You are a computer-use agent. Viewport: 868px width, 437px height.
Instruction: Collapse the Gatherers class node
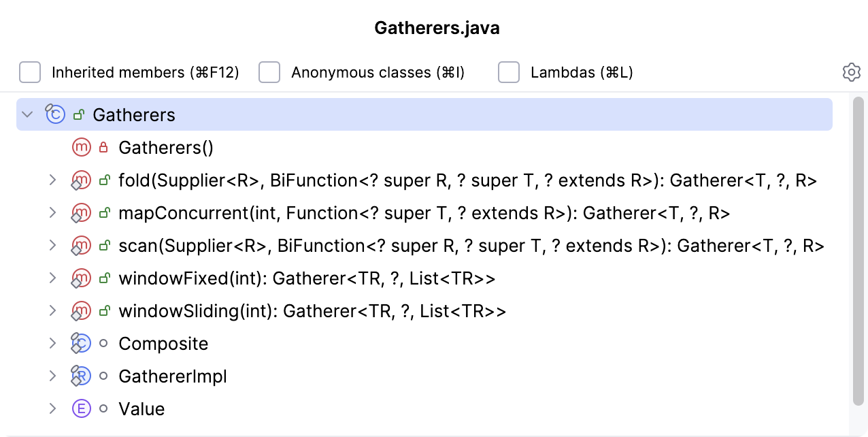pos(27,114)
